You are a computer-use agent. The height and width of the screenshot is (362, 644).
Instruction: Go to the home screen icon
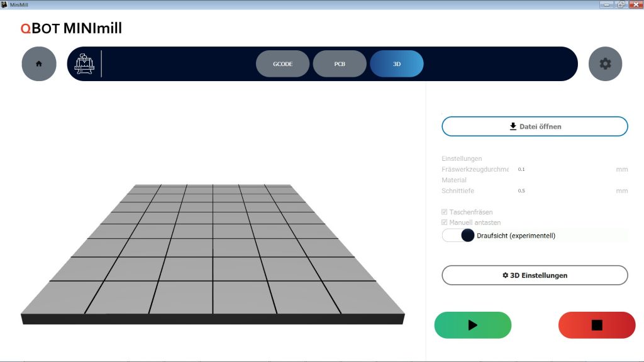39,63
